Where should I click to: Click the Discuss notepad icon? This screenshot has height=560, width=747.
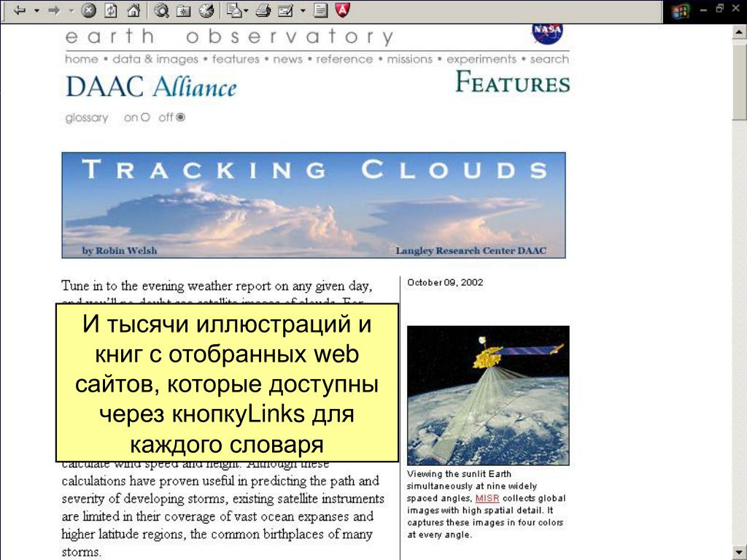(x=321, y=10)
